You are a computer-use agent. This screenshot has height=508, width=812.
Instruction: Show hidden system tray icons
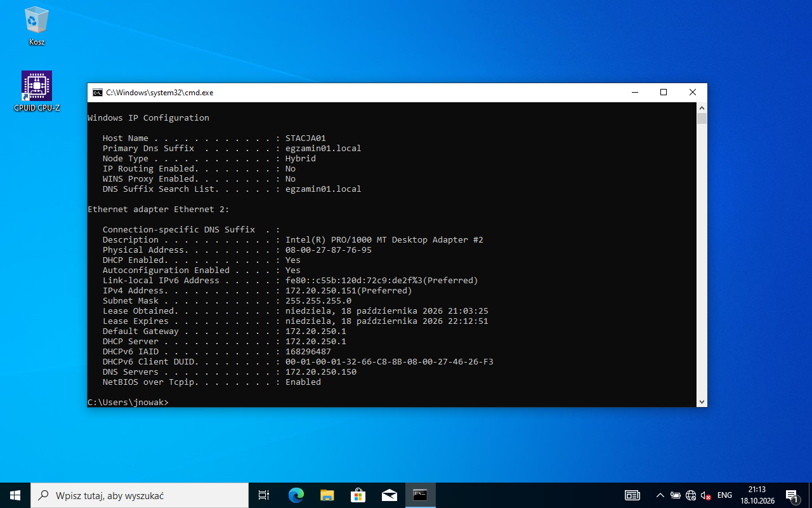coord(660,495)
